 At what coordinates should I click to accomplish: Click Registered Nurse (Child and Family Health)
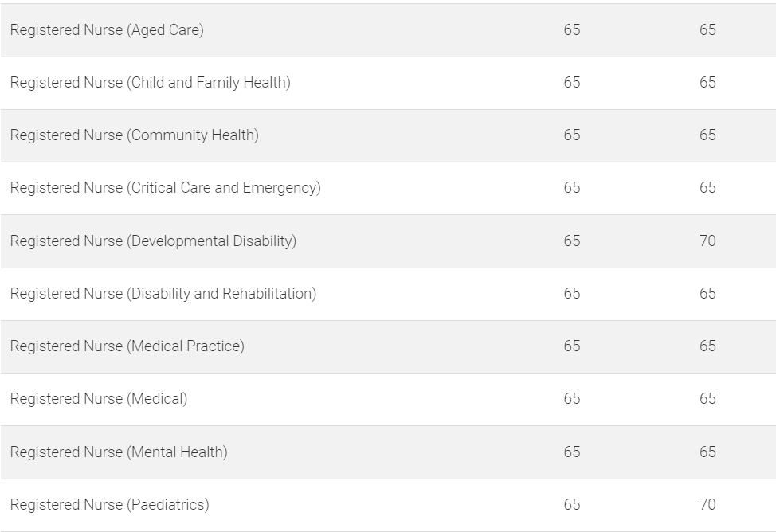point(151,83)
